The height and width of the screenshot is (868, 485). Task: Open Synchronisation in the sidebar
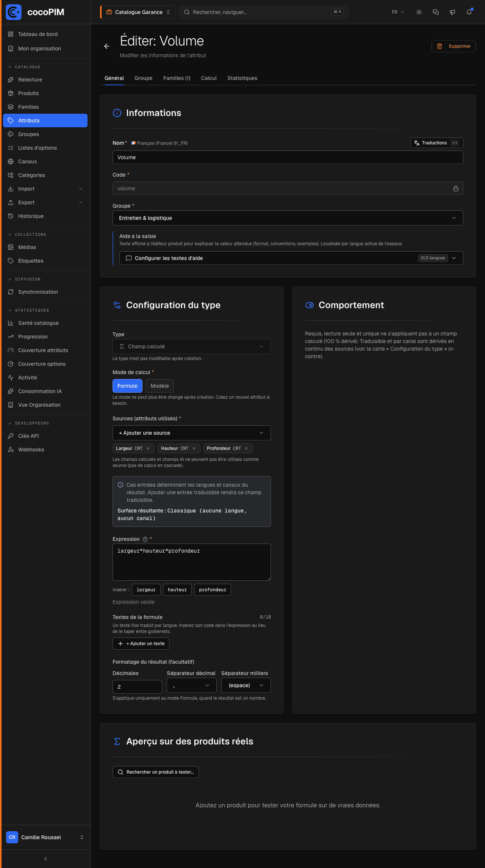[45, 292]
